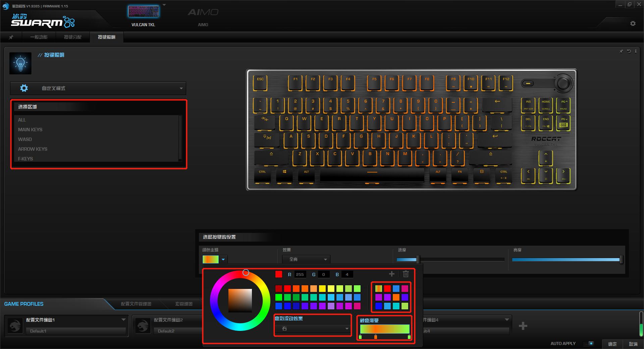Click the lightbulb key illumination icon
This screenshot has height=349, width=644.
20,63
